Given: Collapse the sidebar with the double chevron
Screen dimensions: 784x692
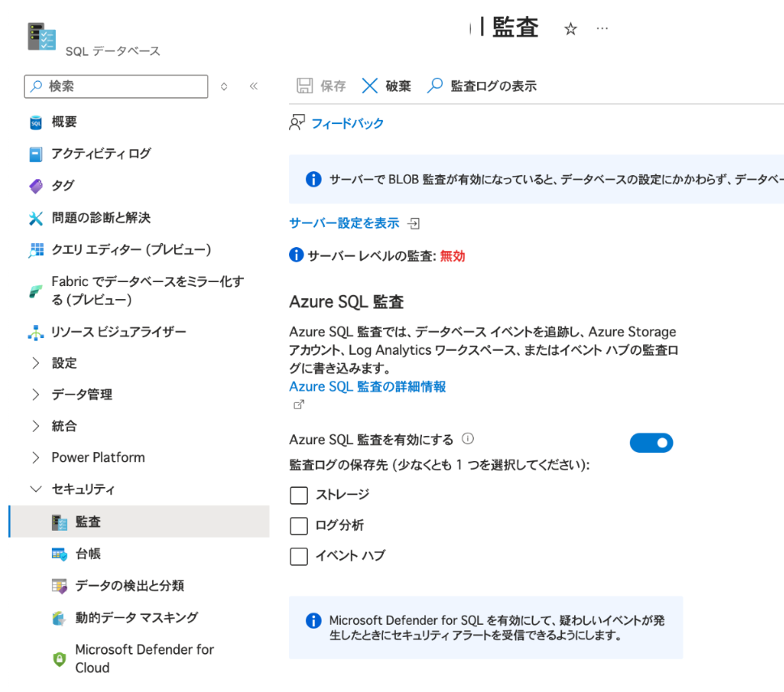Looking at the screenshot, I should pyautogui.click(x=254, y=86).
